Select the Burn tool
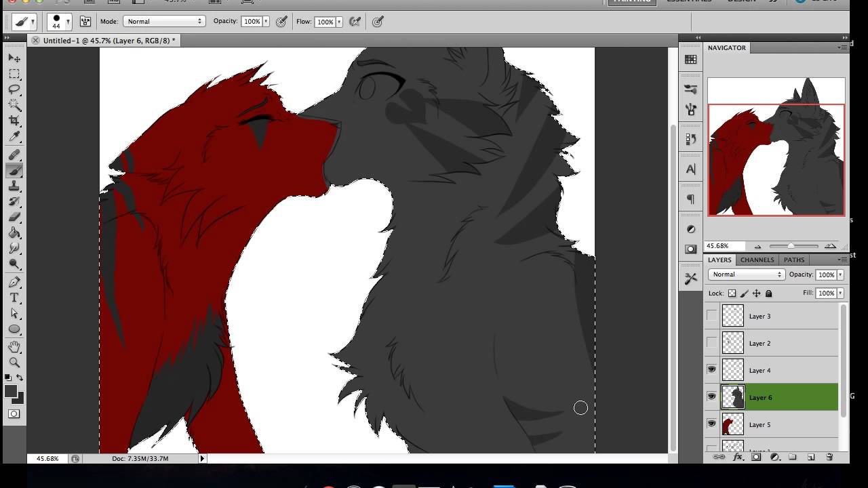Viewport: 868px width, 488px height. point(14,264)
